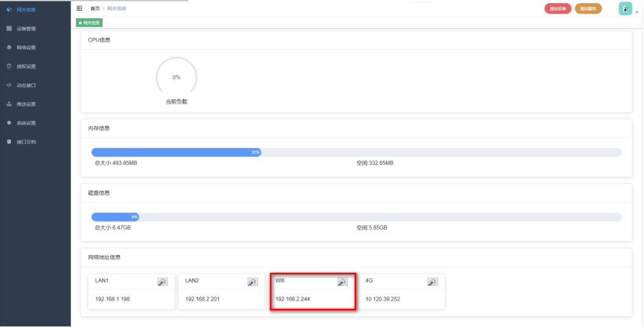Expand the user avatar dropdown arrow
Image resolution: width=644 pixels, height=327 pixels.
(637, 11)
